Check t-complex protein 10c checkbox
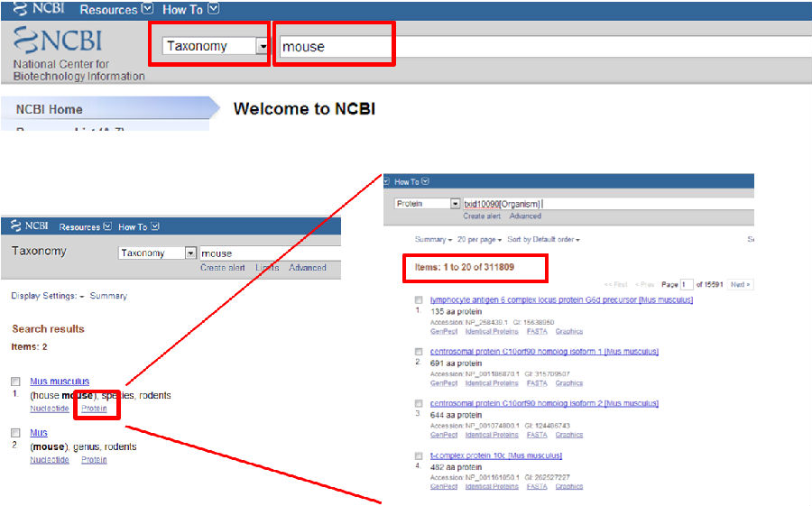 (x=419, y=455)
